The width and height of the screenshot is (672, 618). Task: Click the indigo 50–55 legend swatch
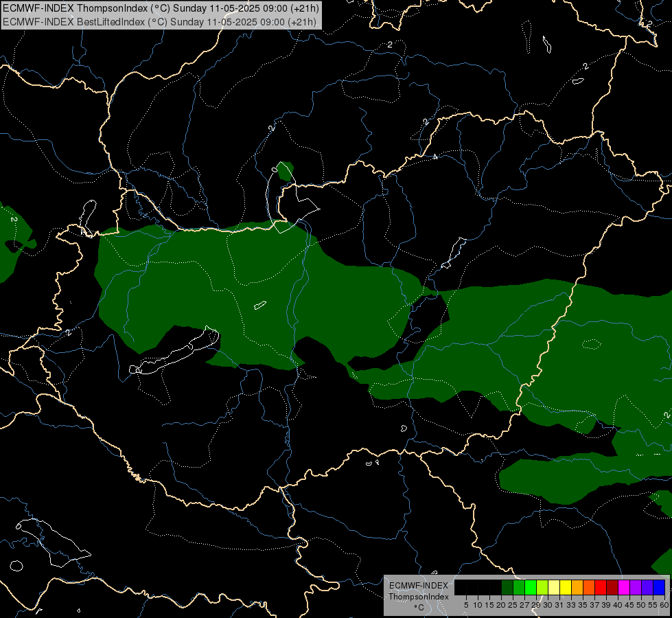tap(647, 587)
